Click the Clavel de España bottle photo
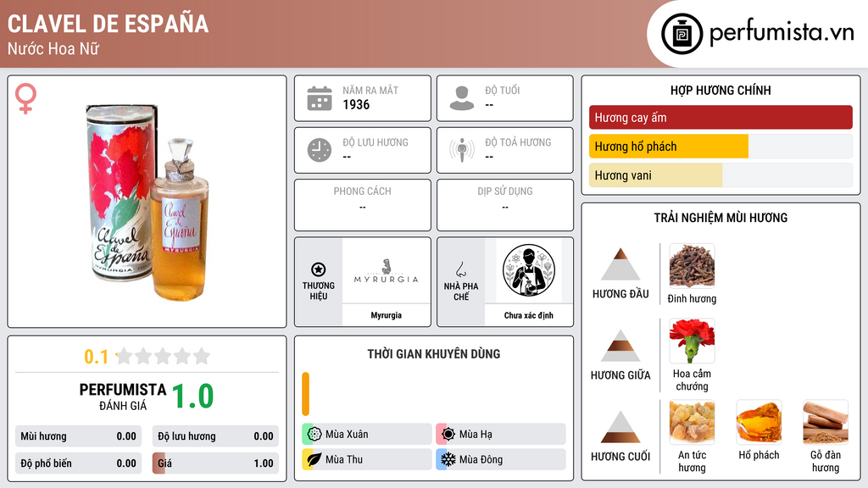This screenshot has width=868, height=488. pyautogui.click(x=147, y=202)
